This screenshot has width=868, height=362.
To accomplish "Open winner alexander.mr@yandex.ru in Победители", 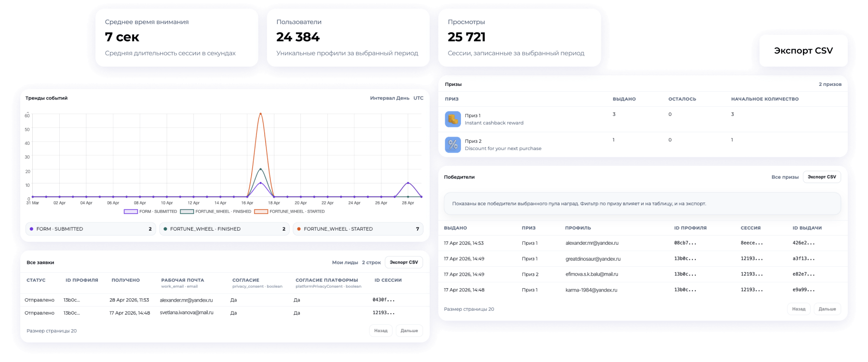I will tap(592, 243).
